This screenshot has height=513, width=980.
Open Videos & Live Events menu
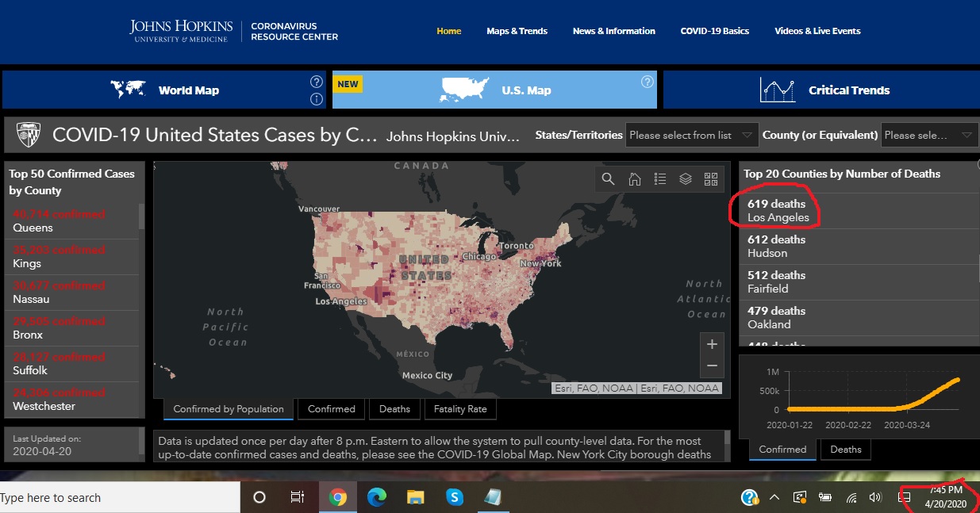[817, 31]
